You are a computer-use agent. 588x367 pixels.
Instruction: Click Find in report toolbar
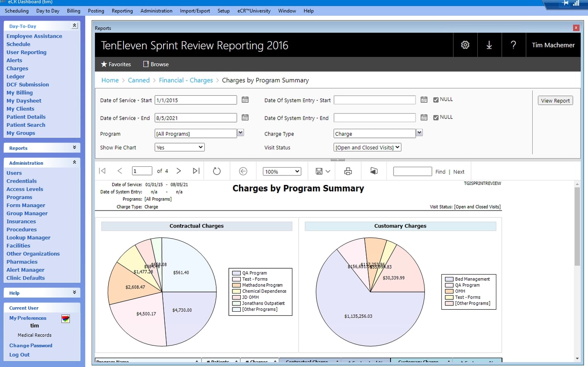pos(440,172)
